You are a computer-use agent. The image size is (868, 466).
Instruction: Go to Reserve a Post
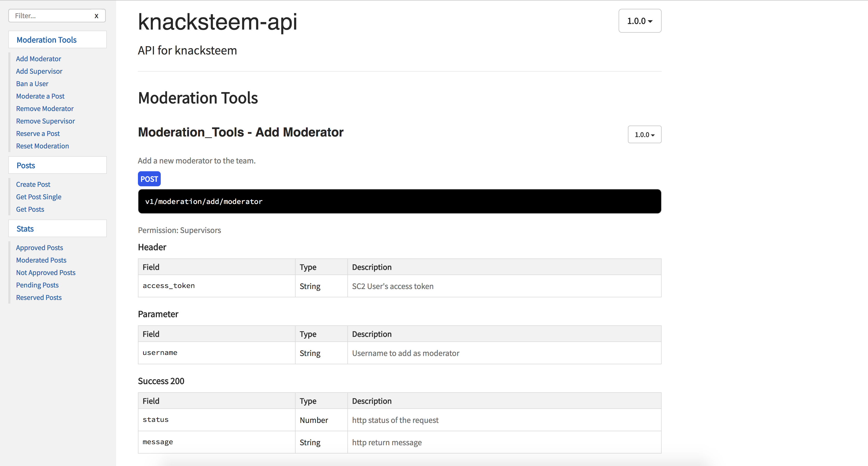(38, 134)
